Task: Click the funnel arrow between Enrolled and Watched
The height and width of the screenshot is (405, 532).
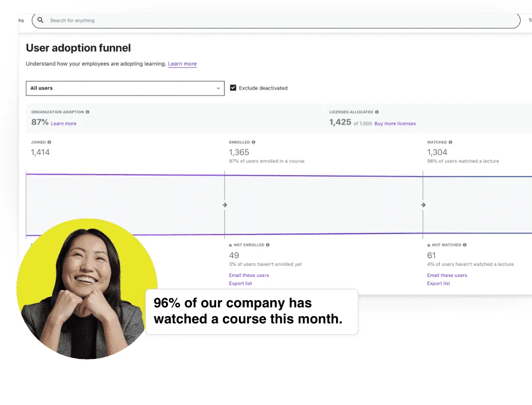Action: tap(423, 205)
